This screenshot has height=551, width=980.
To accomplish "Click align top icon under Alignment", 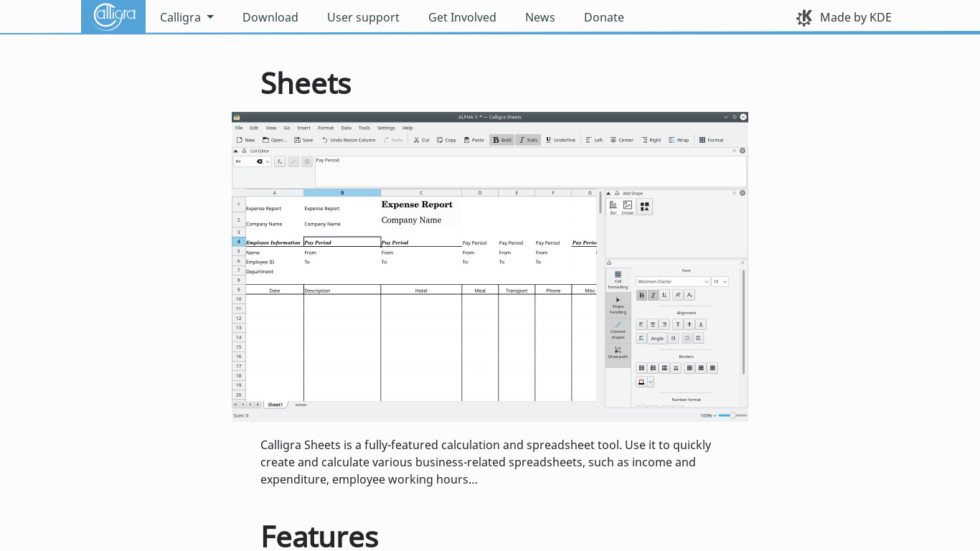I will click(678, 324).
